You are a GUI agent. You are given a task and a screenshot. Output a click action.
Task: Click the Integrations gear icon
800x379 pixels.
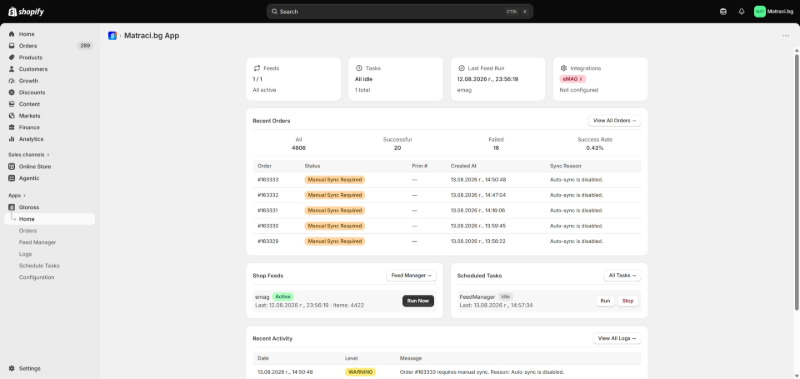pyautogui.click(x=564, y=68)
